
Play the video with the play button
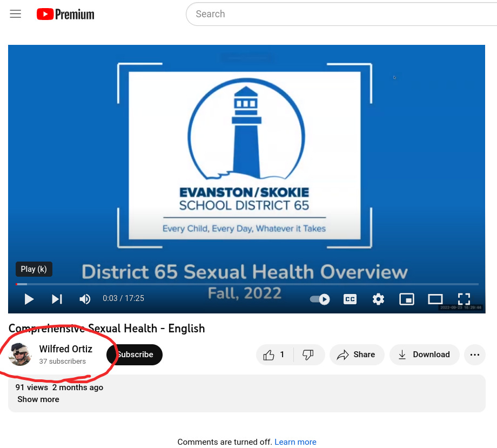[x=29, y=299]
